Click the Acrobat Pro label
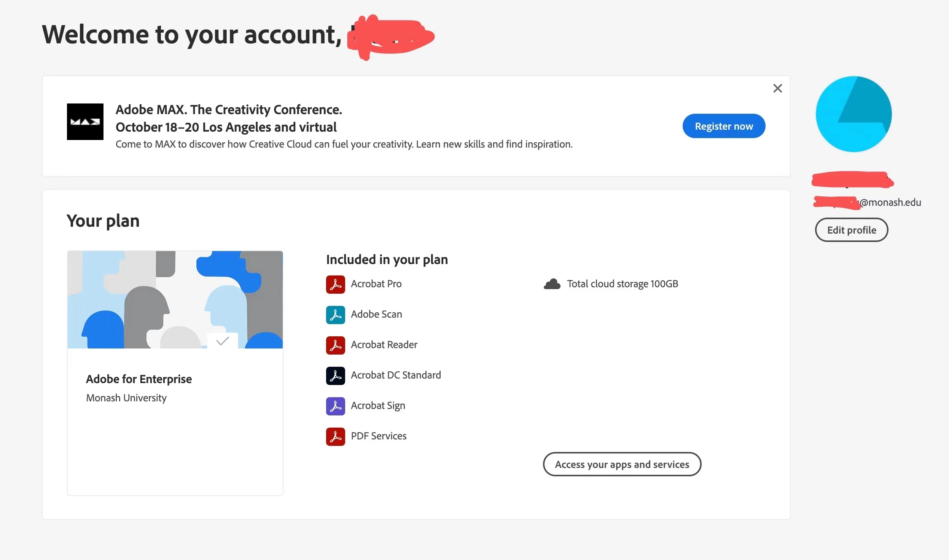The width and height of the screenshot is (949, 560). [x=376, y=284]
